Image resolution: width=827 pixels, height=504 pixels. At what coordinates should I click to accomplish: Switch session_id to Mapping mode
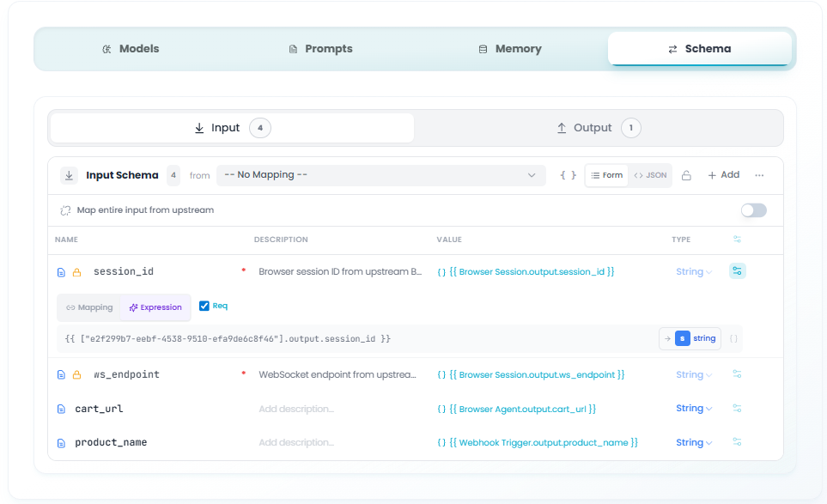(89, 307)
